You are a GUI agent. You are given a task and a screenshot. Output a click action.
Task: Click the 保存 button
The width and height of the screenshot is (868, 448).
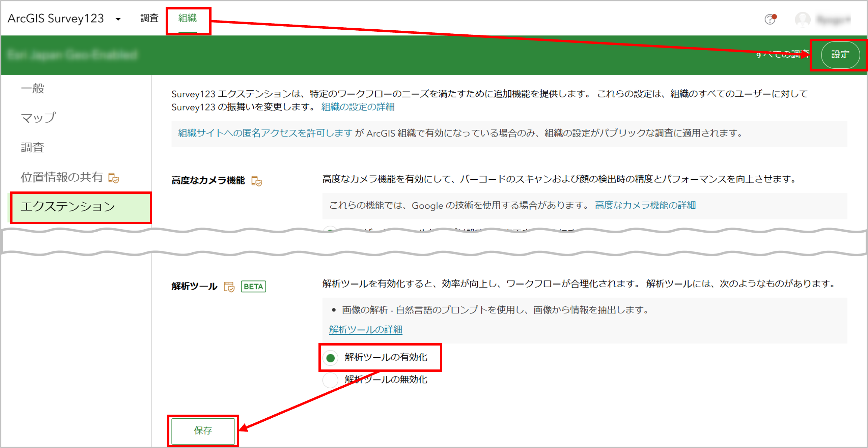click(x=203, y=430)
